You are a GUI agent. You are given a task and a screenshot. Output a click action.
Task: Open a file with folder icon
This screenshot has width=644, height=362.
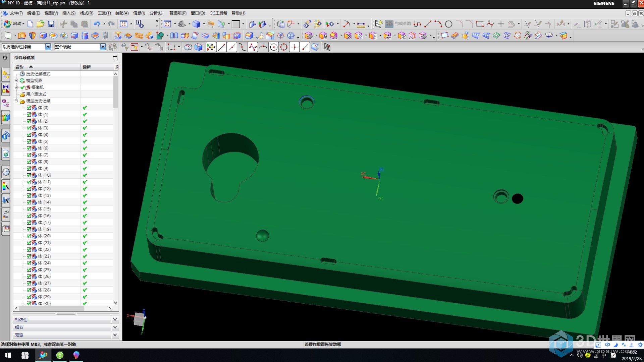[x=41, y=24]
